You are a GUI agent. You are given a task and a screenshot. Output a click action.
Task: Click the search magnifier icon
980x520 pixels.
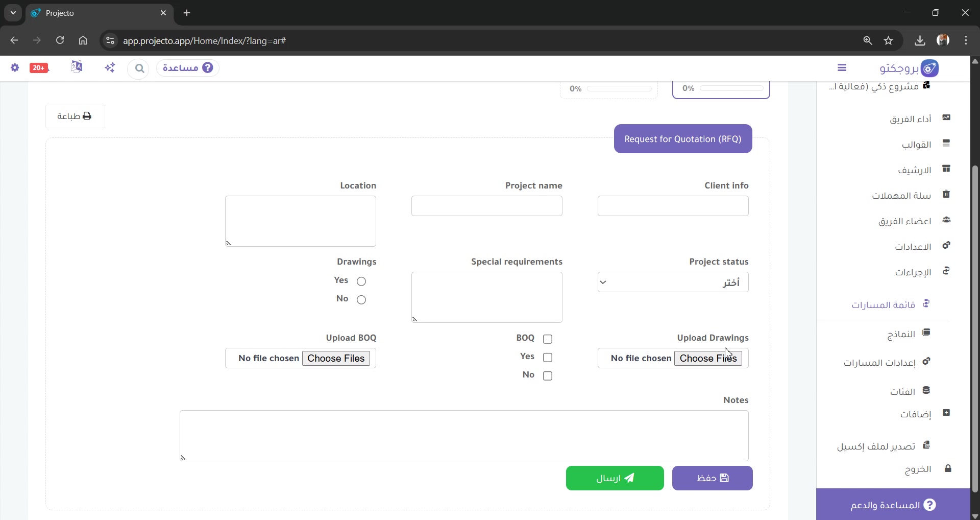[x=139, y=68]
